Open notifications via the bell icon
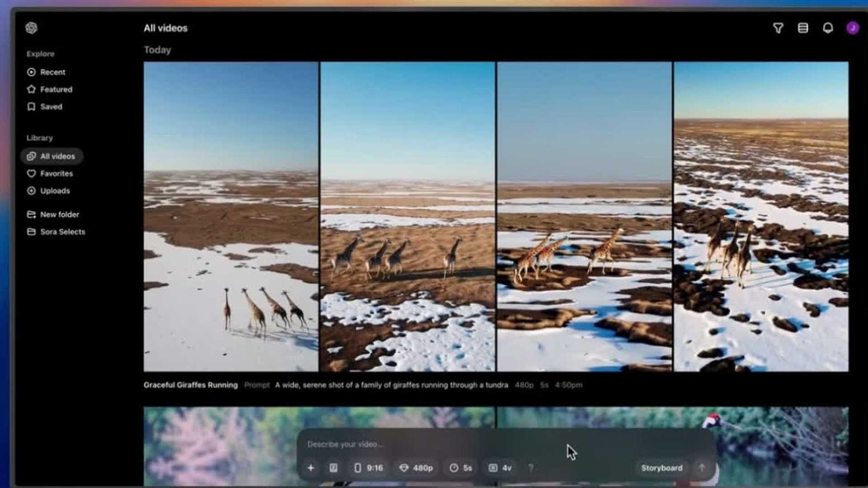The width and height of the screenshot is (868, 488). (x=828, y=28)
